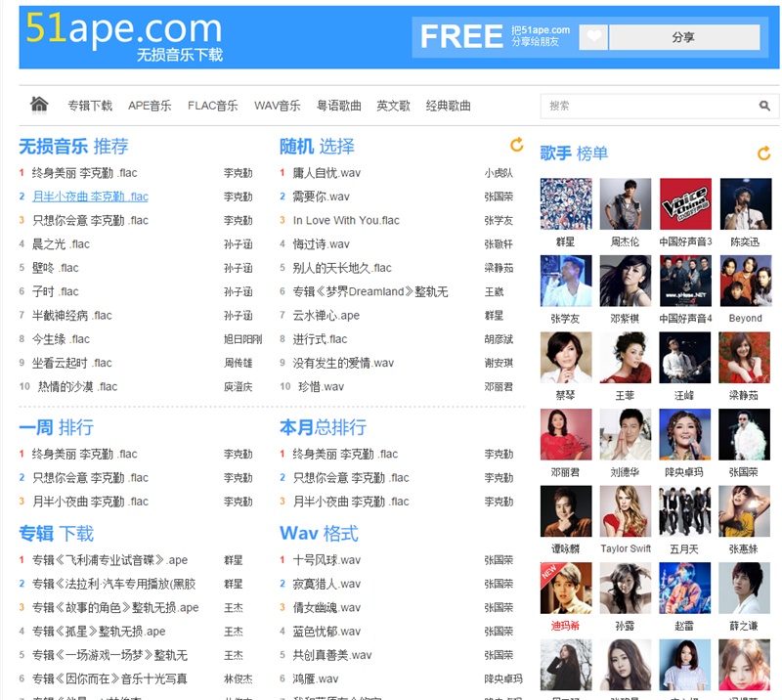
Task: Open In Love With You.flac
Action: [x=346, y=221]
